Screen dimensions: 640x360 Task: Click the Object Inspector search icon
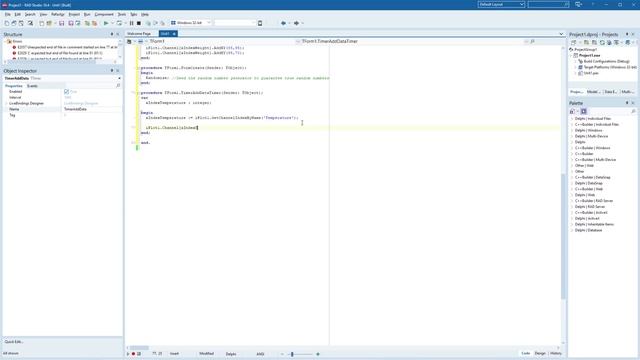point(118,86)
